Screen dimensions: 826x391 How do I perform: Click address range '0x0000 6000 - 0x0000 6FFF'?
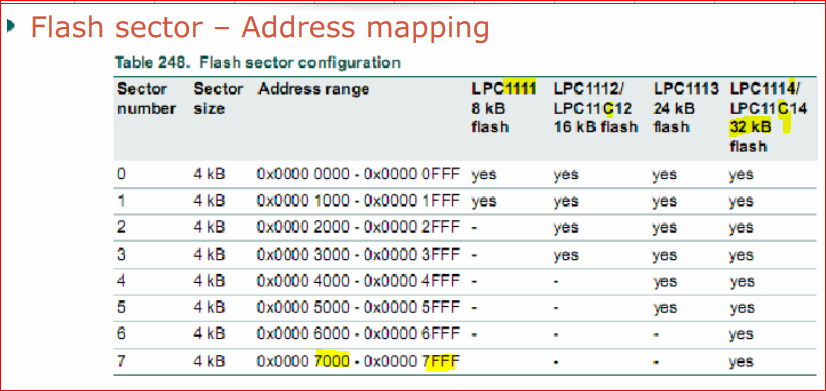click(x=358, y=334)
